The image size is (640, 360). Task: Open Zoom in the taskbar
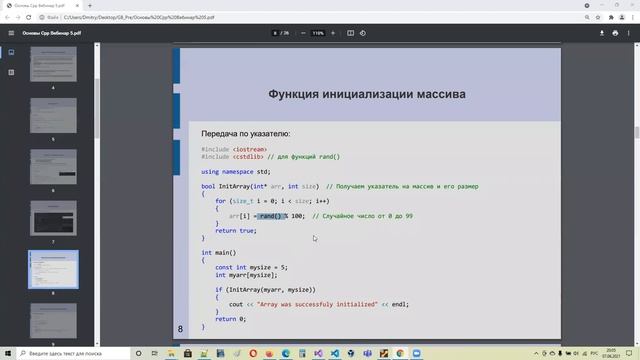coord(416,353)
